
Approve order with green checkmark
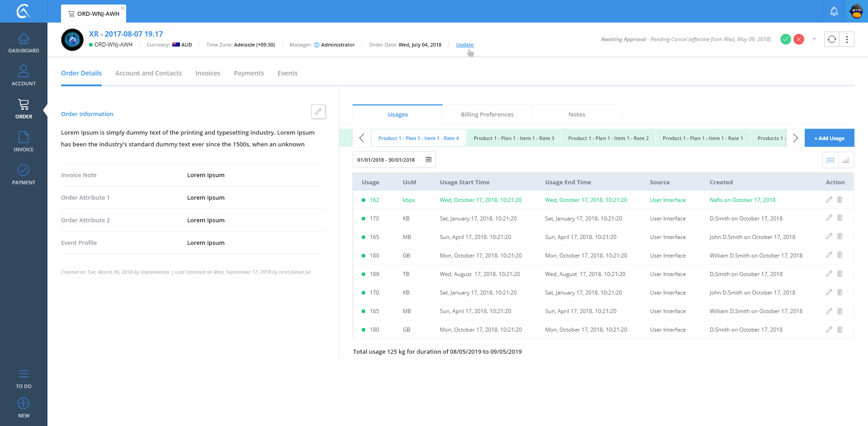[786, 40]
